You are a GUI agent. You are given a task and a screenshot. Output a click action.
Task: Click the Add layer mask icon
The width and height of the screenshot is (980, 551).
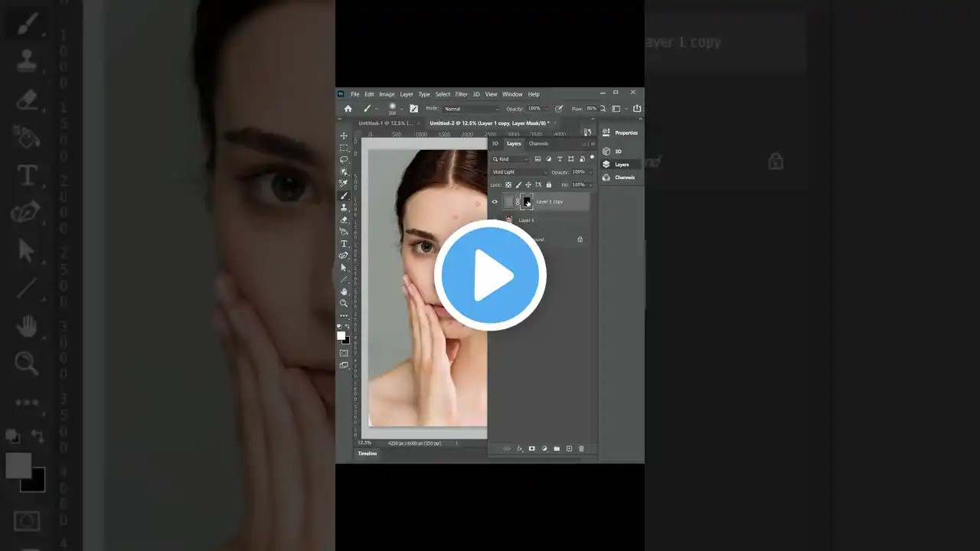click(532, 448)
